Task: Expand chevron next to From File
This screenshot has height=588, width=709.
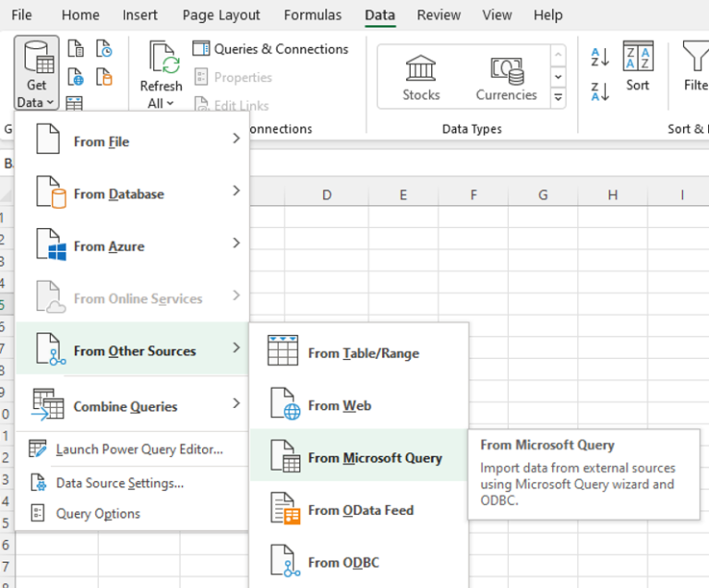Action: [x=236, y=138]
